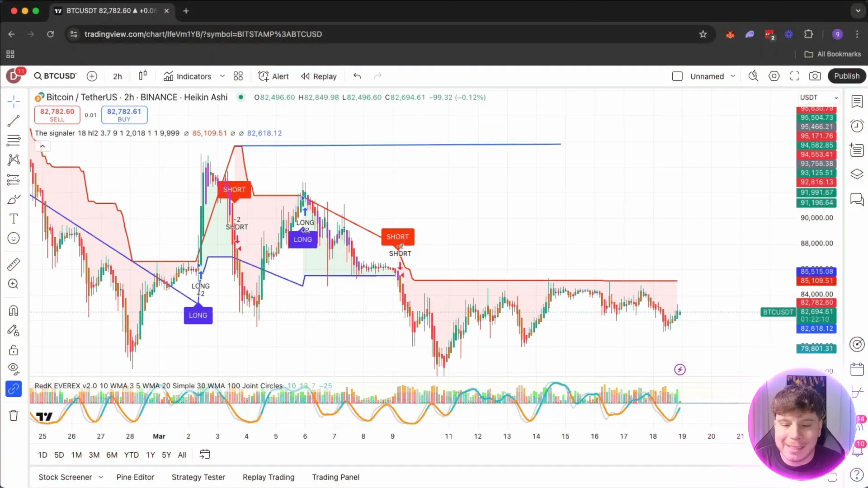The width and height of the screenshot is (868, 488).
Task: Select the ruler measure tool
Action: coord(14,264)
